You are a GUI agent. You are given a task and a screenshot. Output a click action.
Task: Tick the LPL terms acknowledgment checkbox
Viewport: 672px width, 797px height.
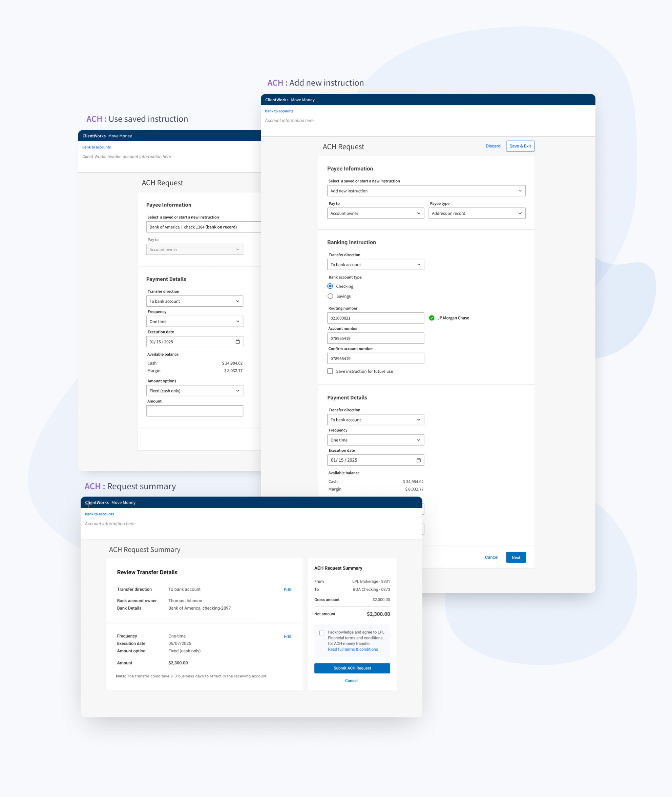click(x=321, y=633)
